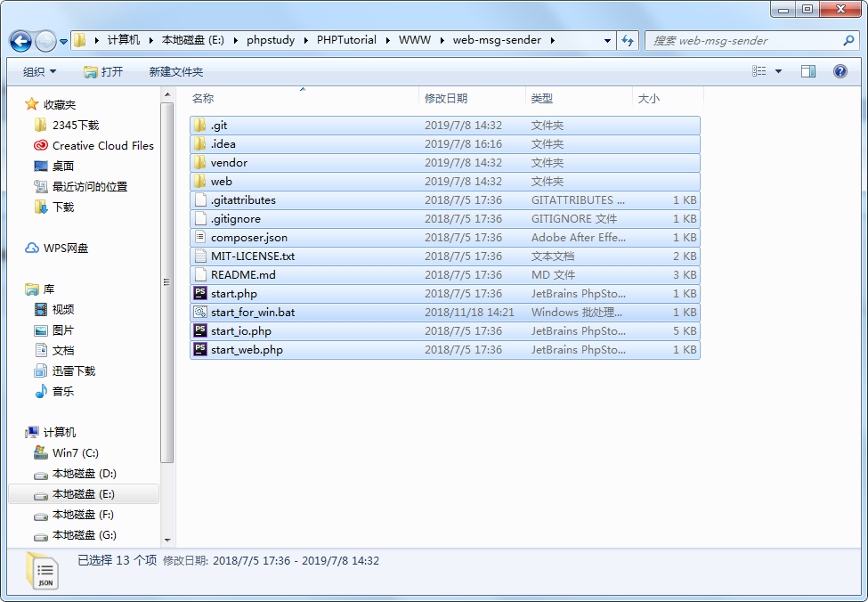868x602 pixels.
Task: Select WWW in the breadcrumb path
Action: pos(415,40)
